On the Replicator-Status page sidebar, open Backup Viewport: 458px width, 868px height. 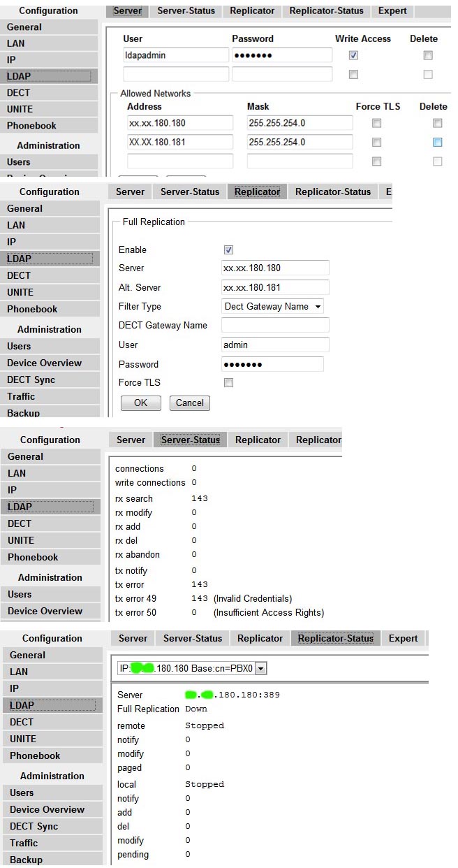pyautogui.click(x=52, y=860)
